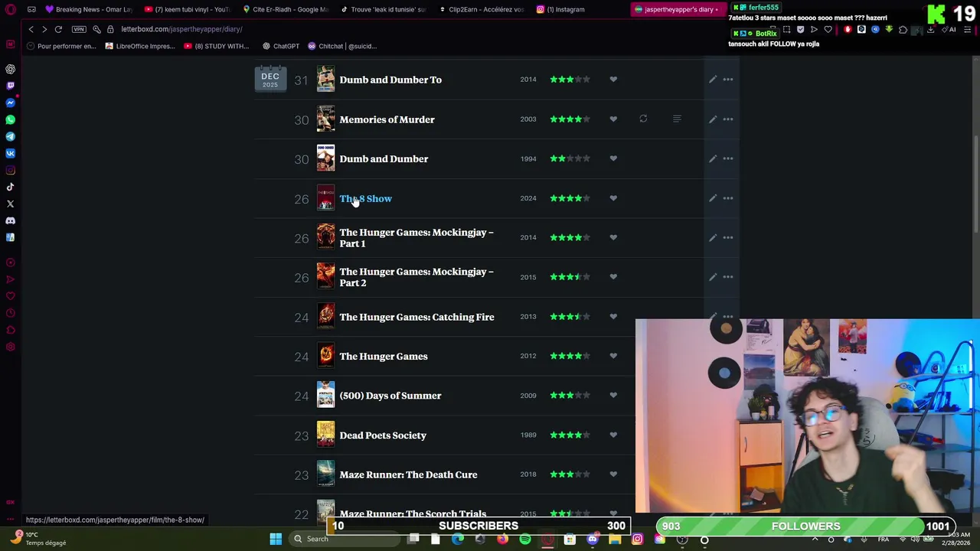Reload the Letterboxd page
The height and width of the screenshot is (551, 980).
[x=58, y=29]
